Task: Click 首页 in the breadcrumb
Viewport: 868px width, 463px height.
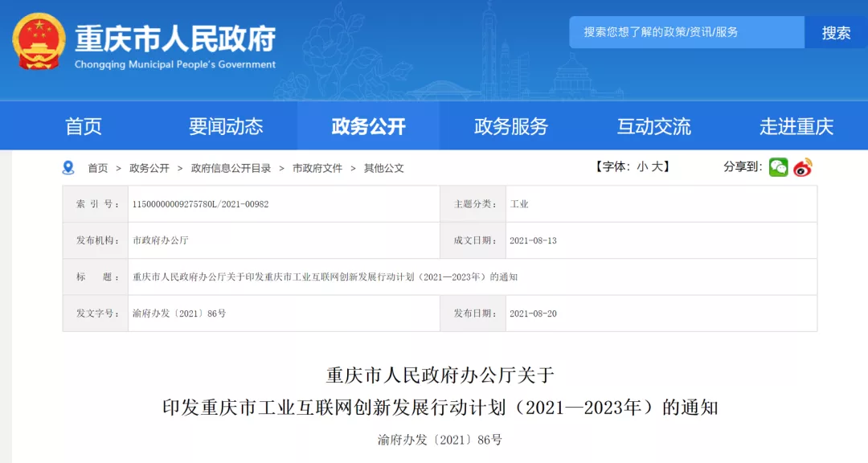Action: (x=97, y=168)
